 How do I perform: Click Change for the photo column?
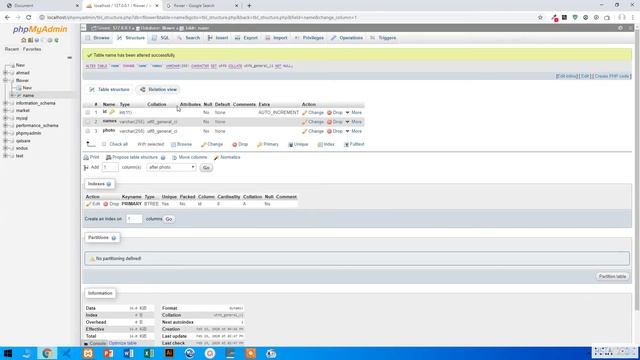coord(313,131)
